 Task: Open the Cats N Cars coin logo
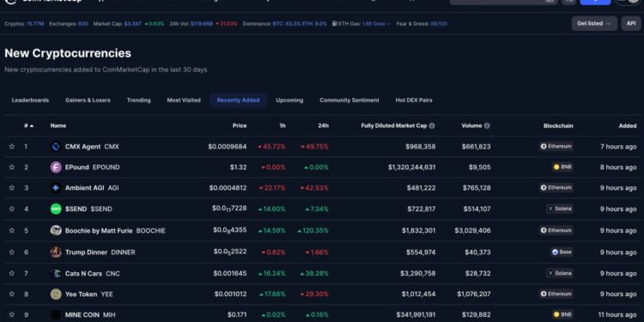(56, 273)
